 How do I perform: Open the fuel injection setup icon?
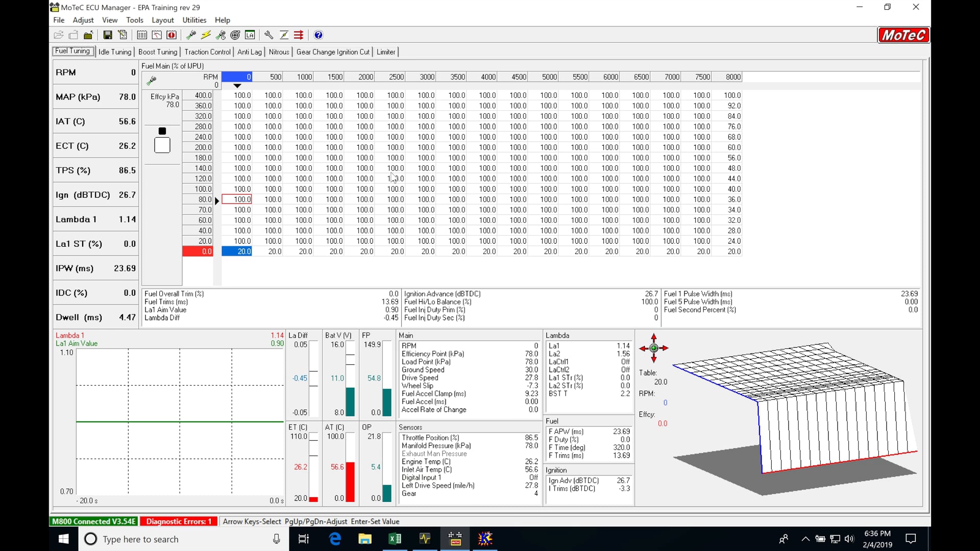tap(191, 35)
